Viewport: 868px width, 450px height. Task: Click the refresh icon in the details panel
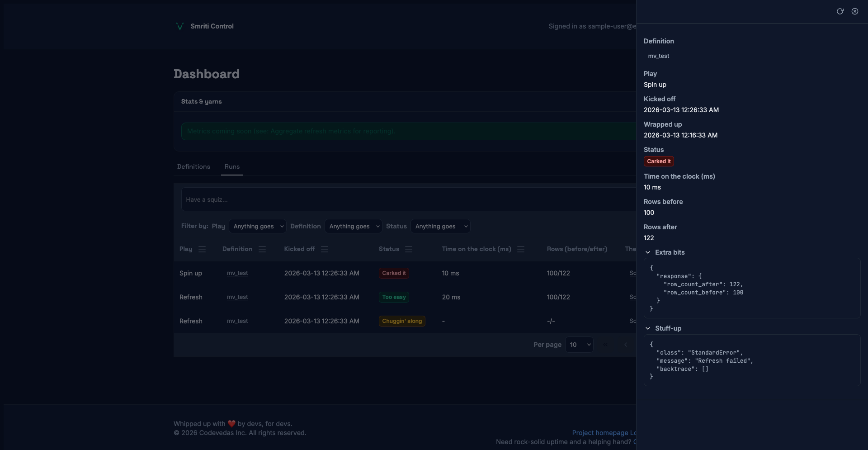pyautogui.click(x=840, y=11)
